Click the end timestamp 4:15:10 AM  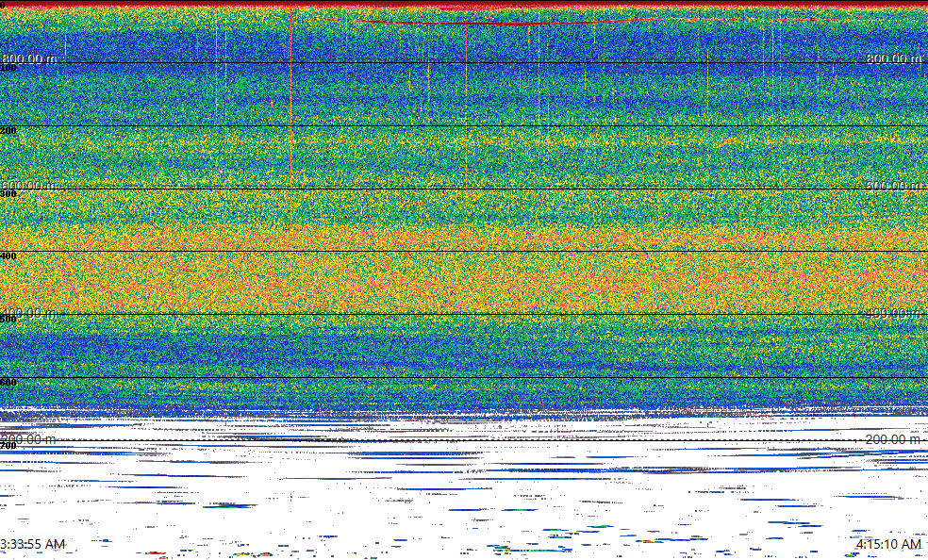point(888,544)
